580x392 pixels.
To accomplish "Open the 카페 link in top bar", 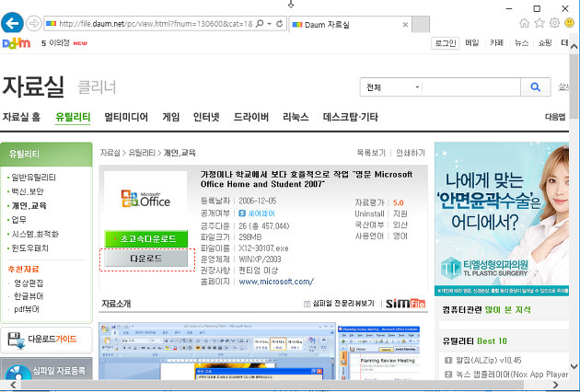I will pyautogui.click(x=496, y=43).
